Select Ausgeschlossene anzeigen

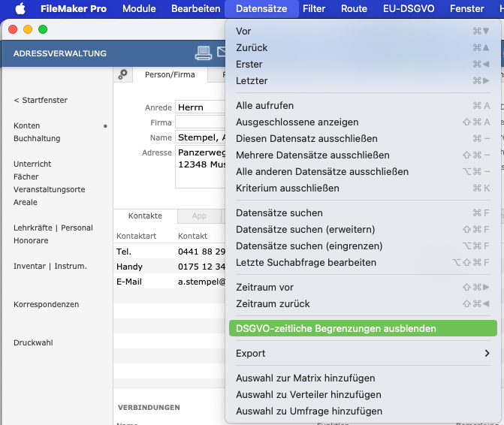[x=363, y=122]
